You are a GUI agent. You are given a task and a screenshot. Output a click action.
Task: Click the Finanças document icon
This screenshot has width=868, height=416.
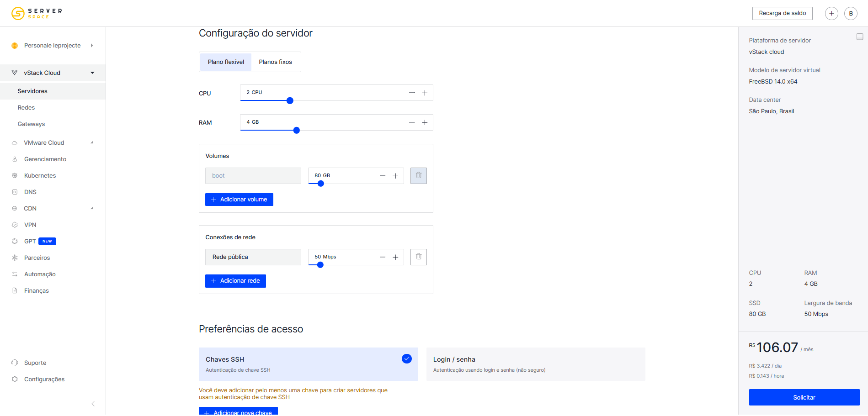point(15,291)
